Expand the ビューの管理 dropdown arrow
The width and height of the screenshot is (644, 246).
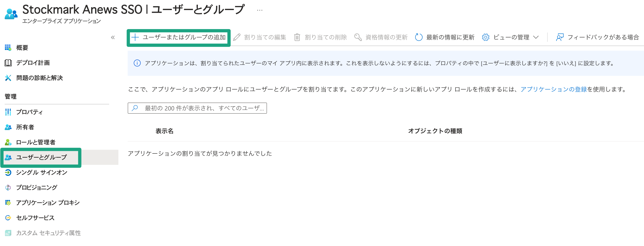[x=536, y=37]
